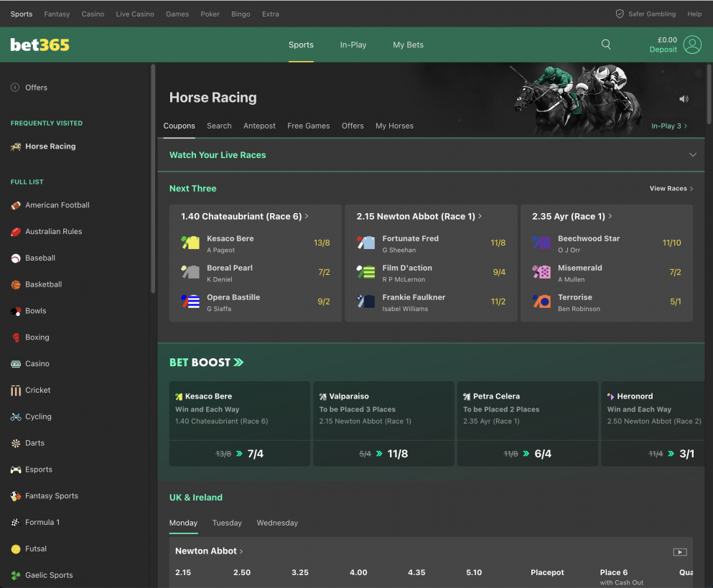Click the American Football icon
This screenshot has height=588, width=713.
coord(16,205)
